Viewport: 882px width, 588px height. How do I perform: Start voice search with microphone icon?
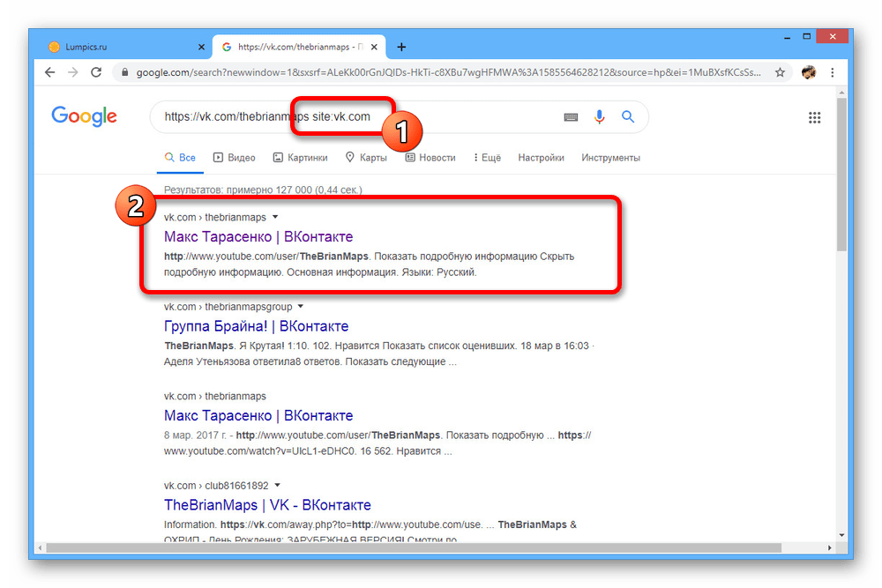coord(600,117)
